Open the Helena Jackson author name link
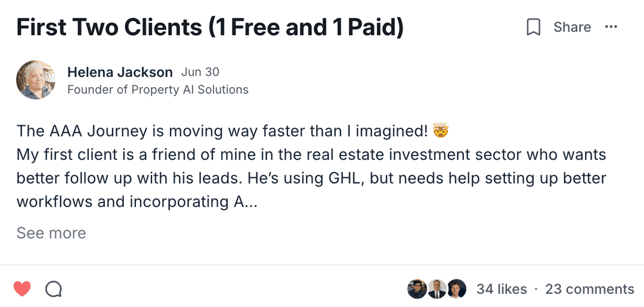 point(120,73)
